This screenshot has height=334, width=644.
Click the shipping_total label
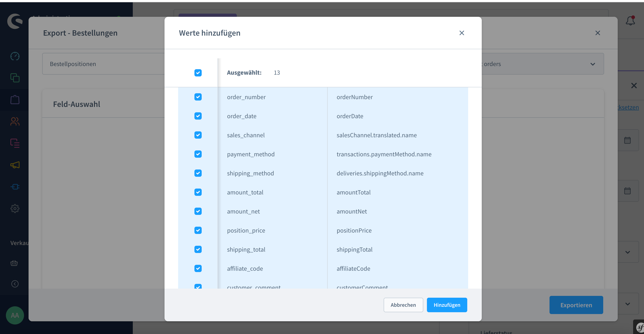click(x=246, y=249)
